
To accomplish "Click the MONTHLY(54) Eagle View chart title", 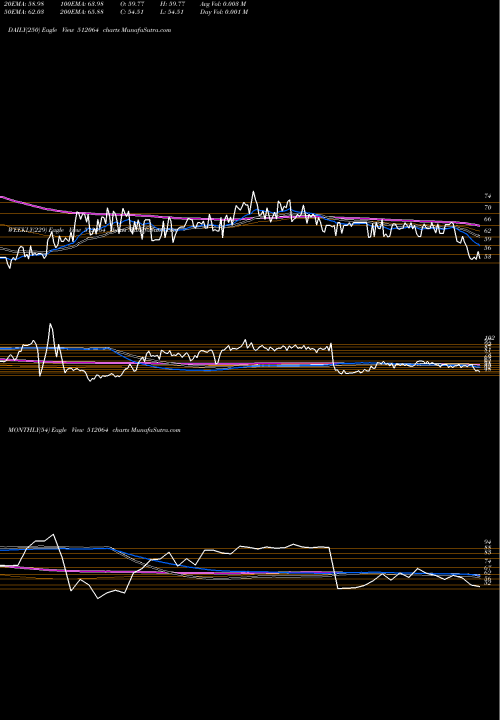I will pyautogui.click(x=94, y=430).
